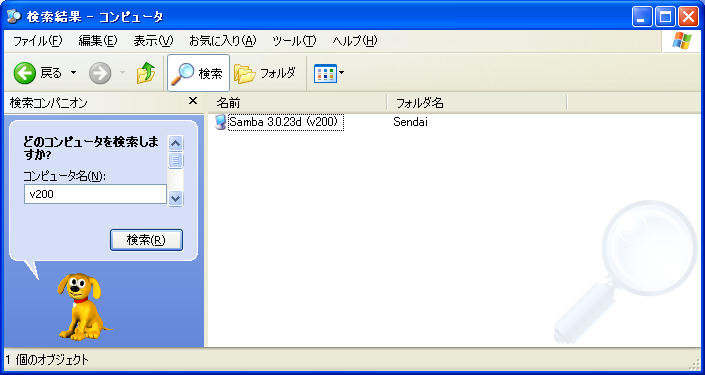Open the お気に入り(A) menu
Screen dimensions: 705x375
pos(223,41)
